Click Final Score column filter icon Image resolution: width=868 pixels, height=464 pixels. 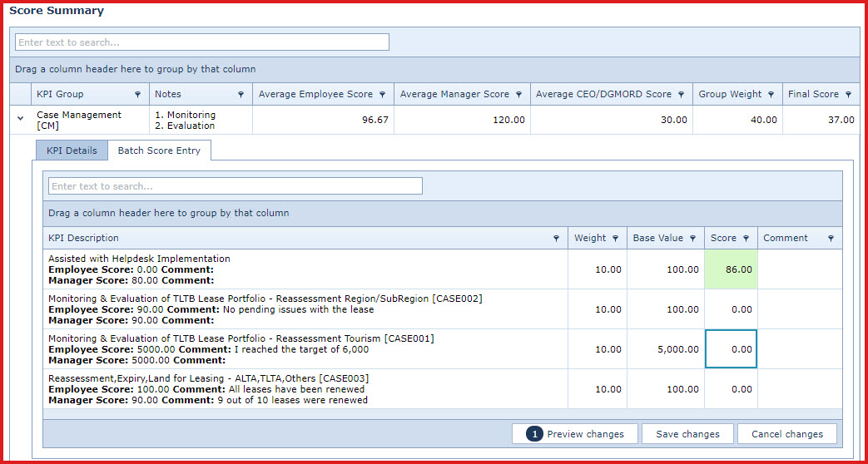849,95
